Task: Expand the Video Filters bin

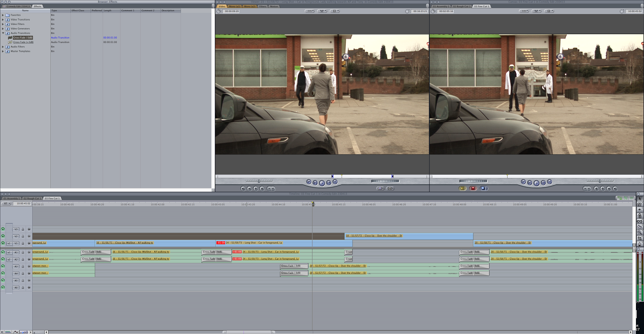Action: point(3,24)
